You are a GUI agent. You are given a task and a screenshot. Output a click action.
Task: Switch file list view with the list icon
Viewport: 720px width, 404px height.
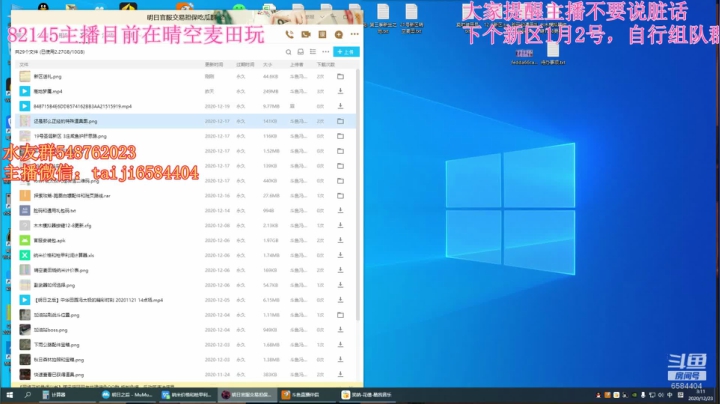pos(313,52)
